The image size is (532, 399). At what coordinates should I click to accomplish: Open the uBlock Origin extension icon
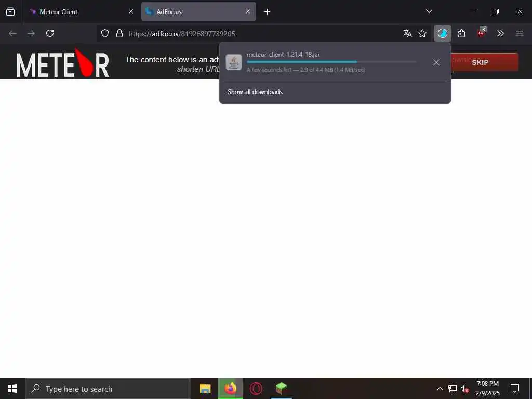pos(481,33)
